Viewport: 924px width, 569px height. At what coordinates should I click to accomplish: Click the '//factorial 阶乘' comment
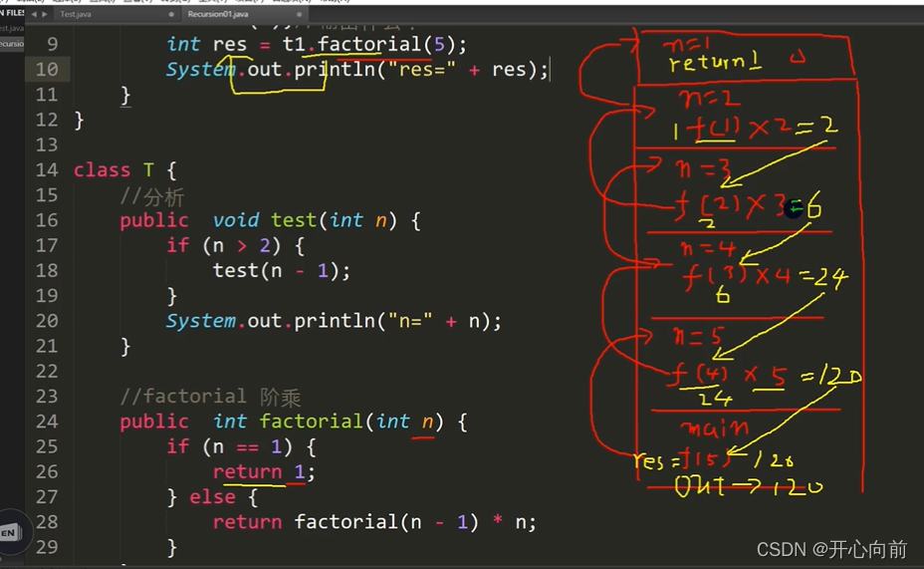point(210,397)
